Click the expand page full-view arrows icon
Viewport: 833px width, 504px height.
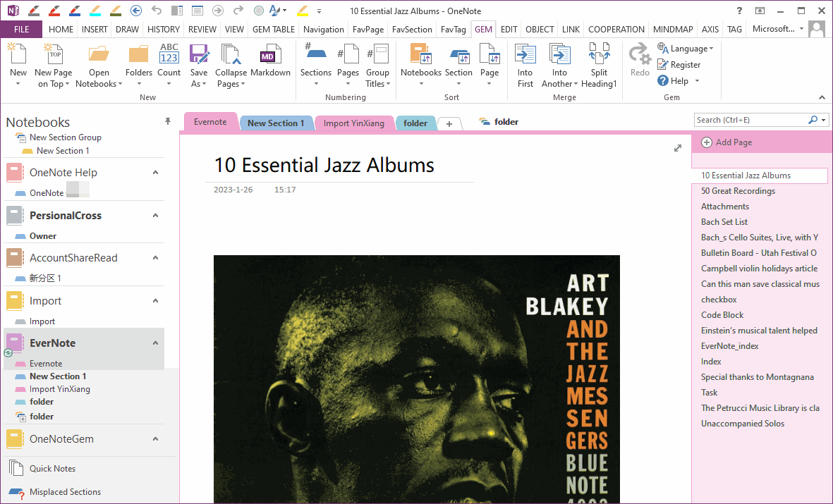pyautogui.click(x=677, y=148)
